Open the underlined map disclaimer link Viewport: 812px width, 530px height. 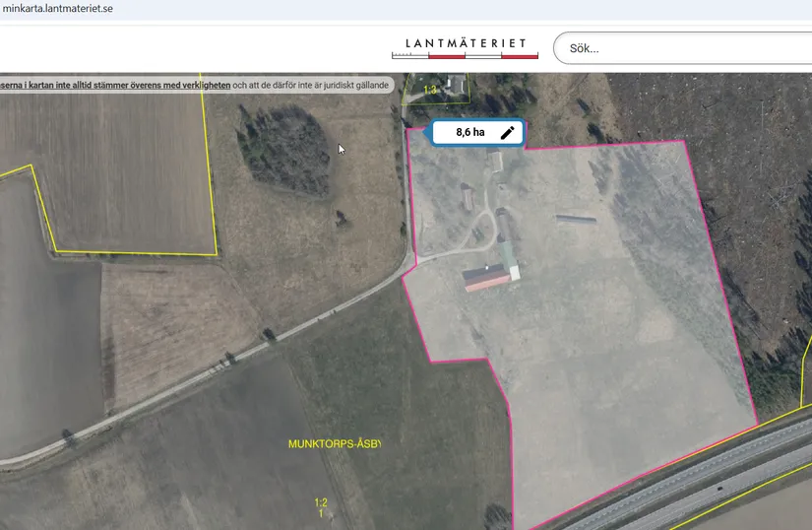click(x=115, y=85)
